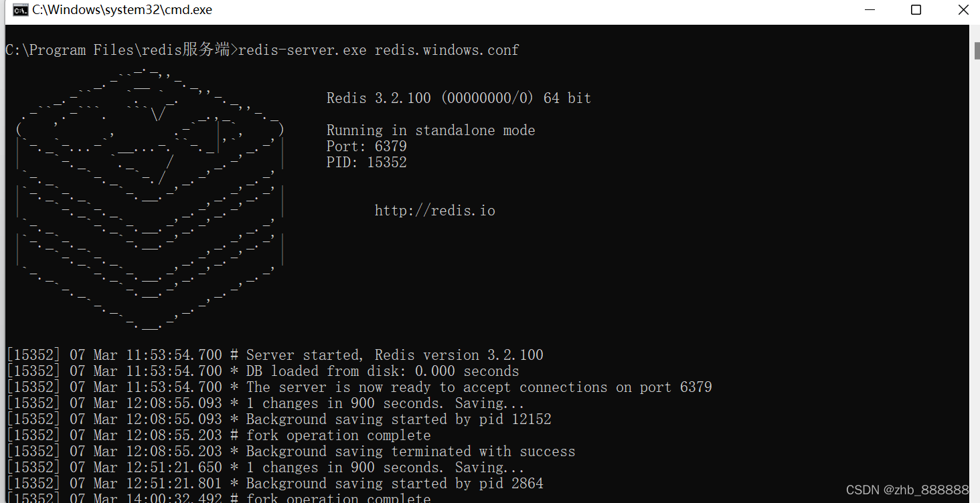Viewport: 980px width, 503px height.
Task: Select the redis-server.exe command line text
Action: coord(378,49)
